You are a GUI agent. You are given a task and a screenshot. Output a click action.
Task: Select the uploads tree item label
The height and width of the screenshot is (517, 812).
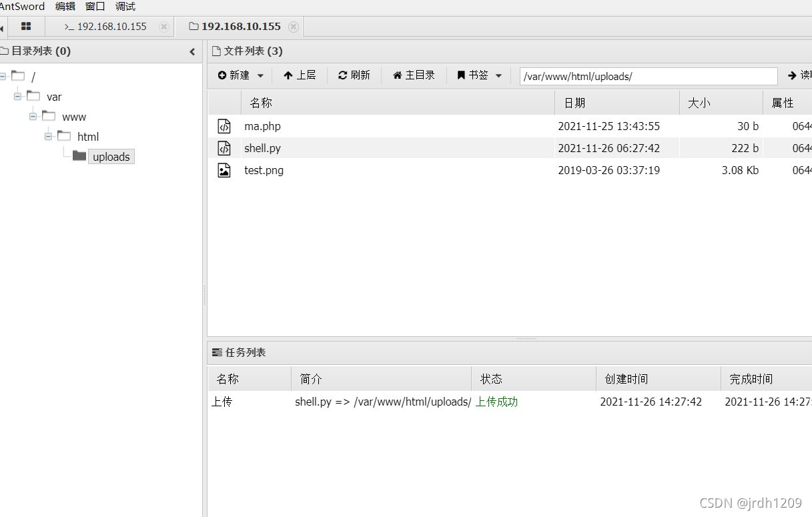click(111, 157)
